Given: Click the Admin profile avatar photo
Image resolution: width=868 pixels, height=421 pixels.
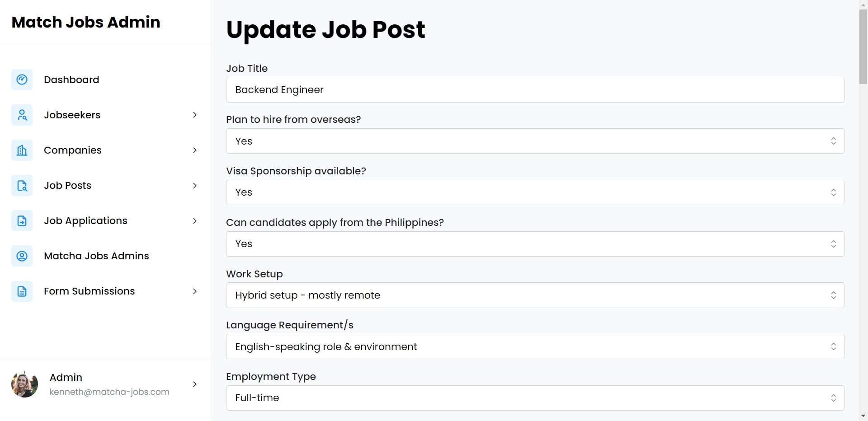Looking at the screenshot, I should [x=24, y=384].
